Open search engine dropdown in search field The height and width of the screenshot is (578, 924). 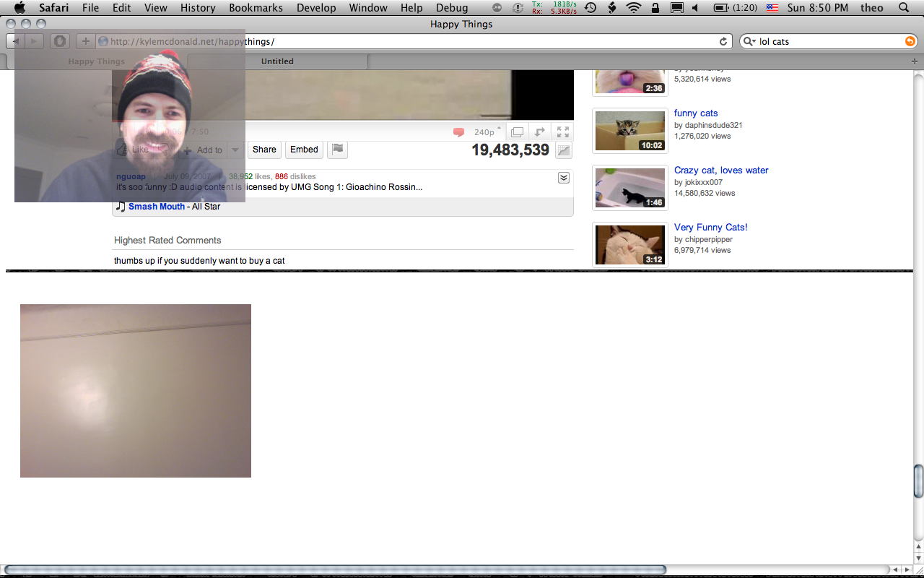tap(750, 42)
